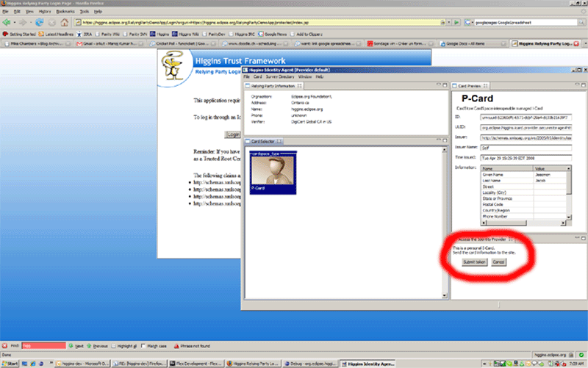588x368 pixels.
Task: Click the claims table vertical scrollbar
Action: tap(569, 192)
